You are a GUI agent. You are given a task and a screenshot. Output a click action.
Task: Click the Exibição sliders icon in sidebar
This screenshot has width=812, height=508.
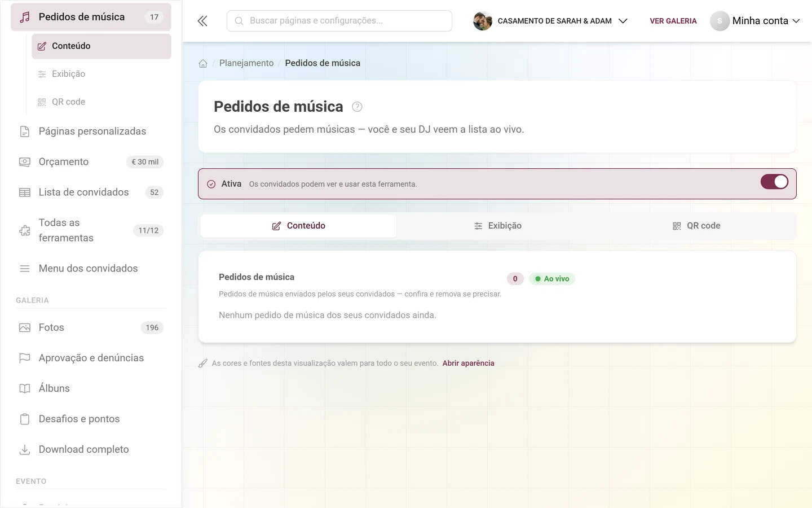[x=42, y=74]
